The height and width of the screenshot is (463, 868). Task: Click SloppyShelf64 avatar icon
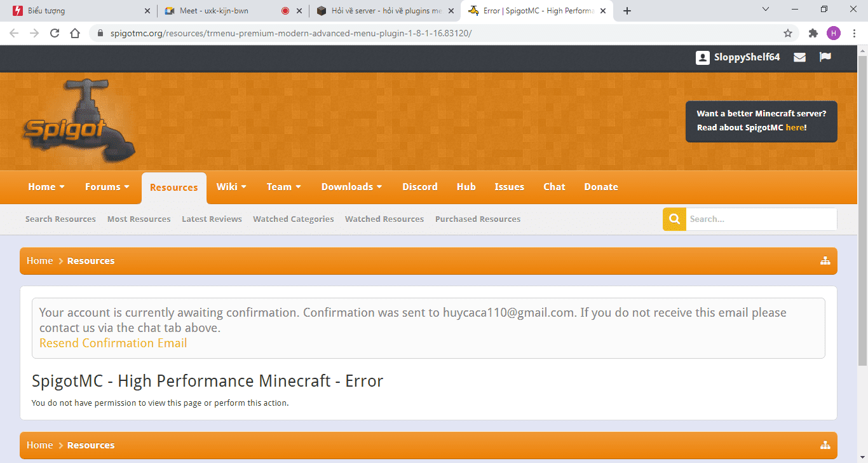(702, 57)
